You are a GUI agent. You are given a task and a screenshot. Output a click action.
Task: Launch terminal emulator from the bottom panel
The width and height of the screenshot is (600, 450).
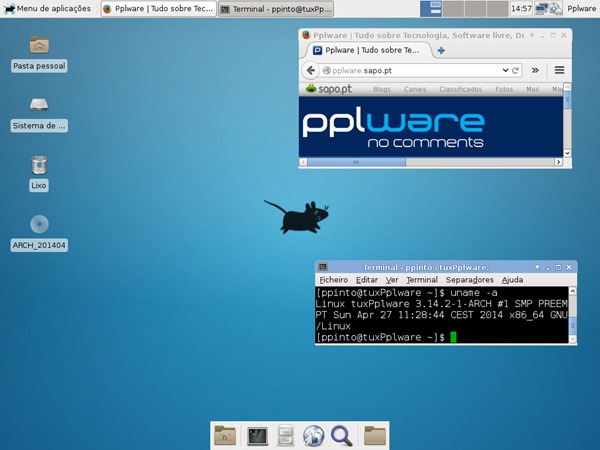click(x=257, y=436)
